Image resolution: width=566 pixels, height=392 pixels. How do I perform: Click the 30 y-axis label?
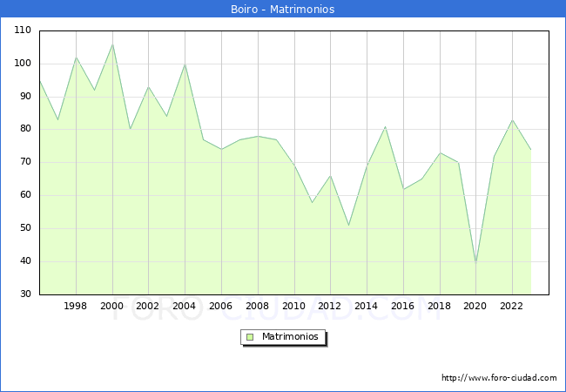click(25, 294)
